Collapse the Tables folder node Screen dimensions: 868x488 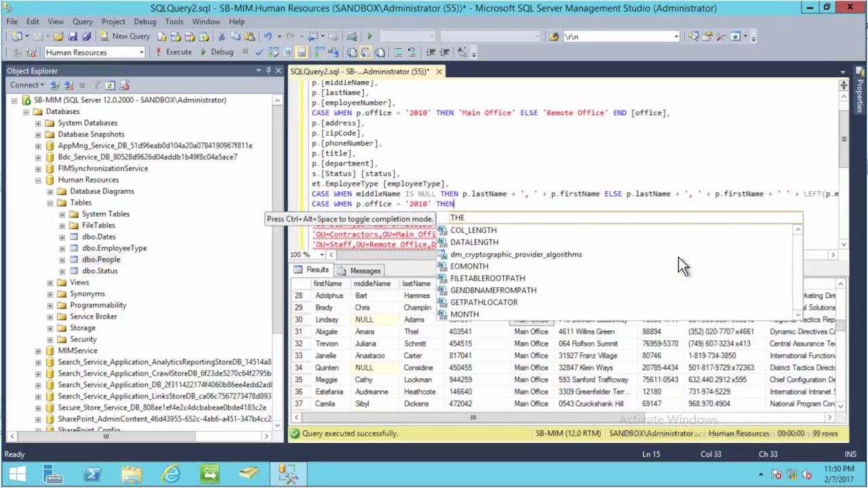click(50, 203)
